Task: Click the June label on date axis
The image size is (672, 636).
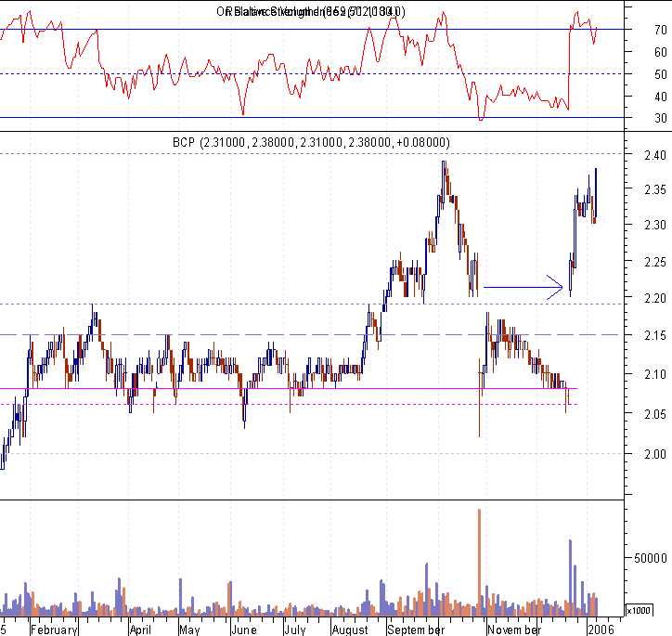Action: point(244,630)
